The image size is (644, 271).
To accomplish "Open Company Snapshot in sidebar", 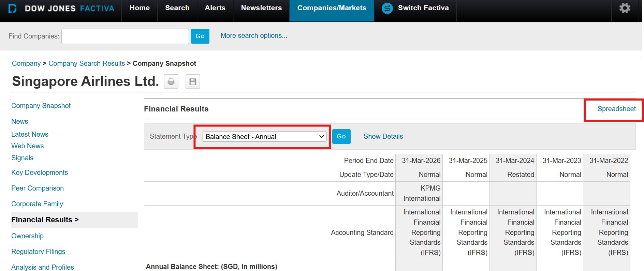I will click(41, 106).
